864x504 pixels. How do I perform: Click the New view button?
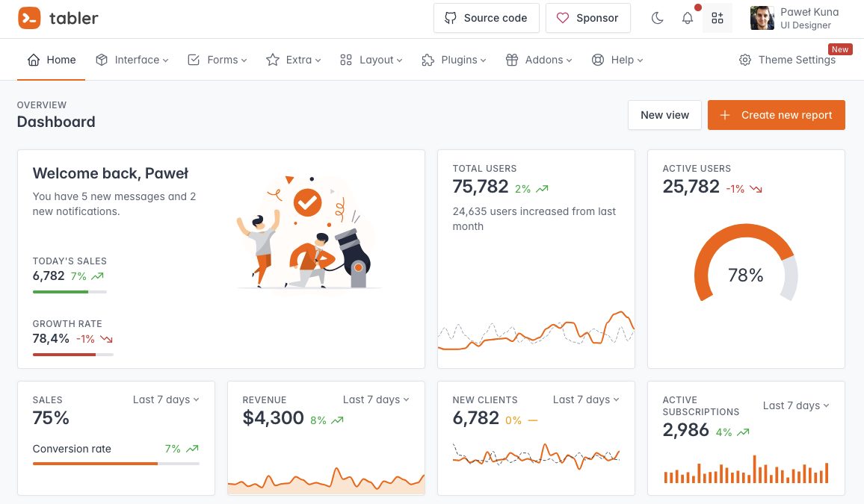[664, 115]
